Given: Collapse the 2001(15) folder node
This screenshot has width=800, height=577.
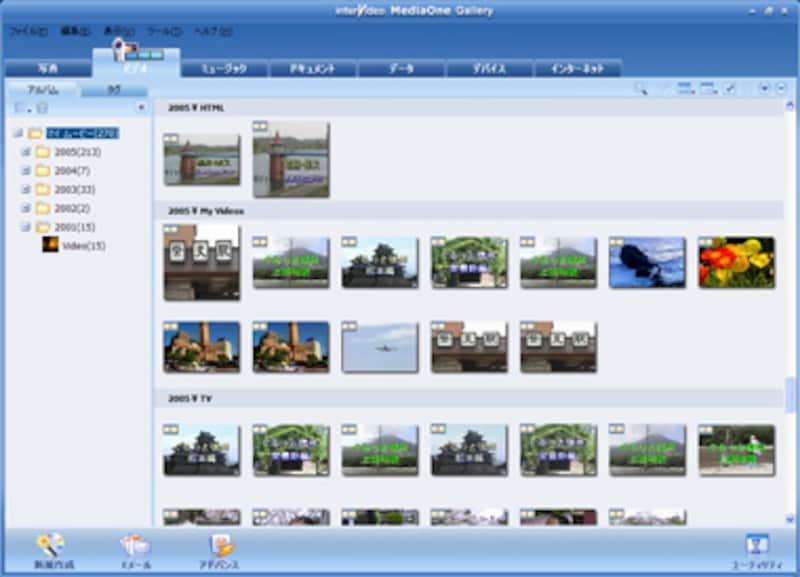Looking at the screenshot, I should point(26,227).
